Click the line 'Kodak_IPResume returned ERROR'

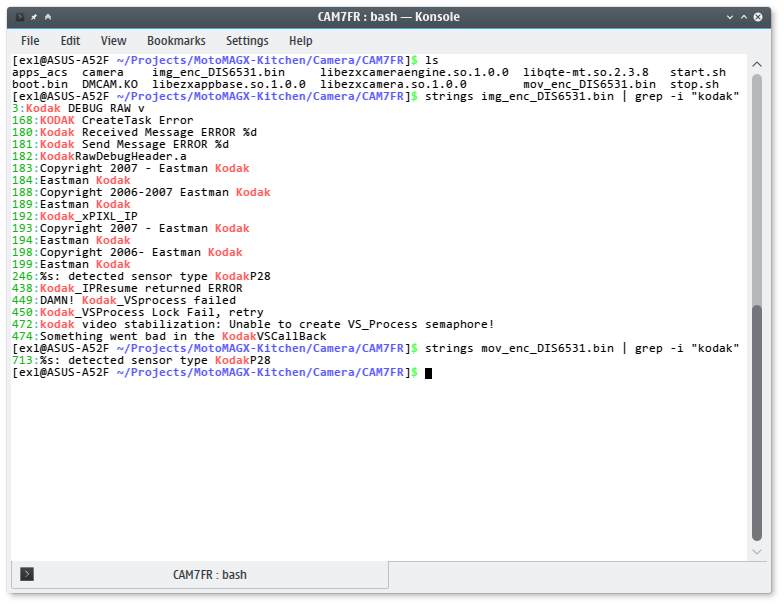pyautogui.click(x=128, y=288)
